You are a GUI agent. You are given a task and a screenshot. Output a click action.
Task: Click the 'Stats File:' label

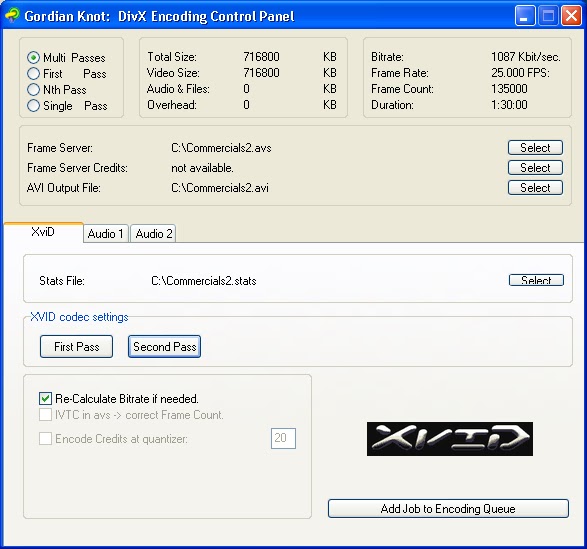coord(62,281)
